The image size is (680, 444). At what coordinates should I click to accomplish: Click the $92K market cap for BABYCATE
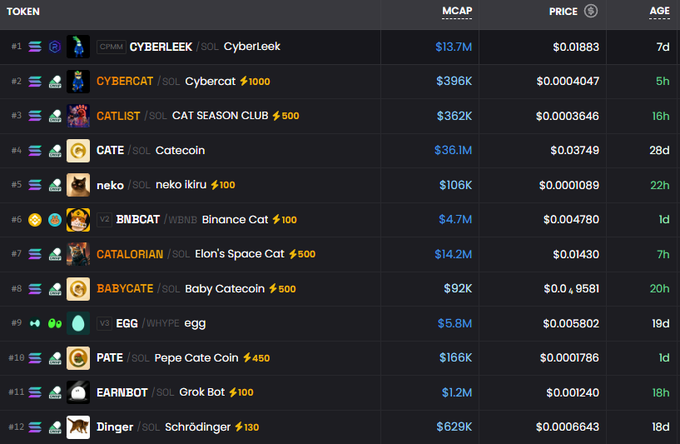pyautogui.click(x=458, y=289)
